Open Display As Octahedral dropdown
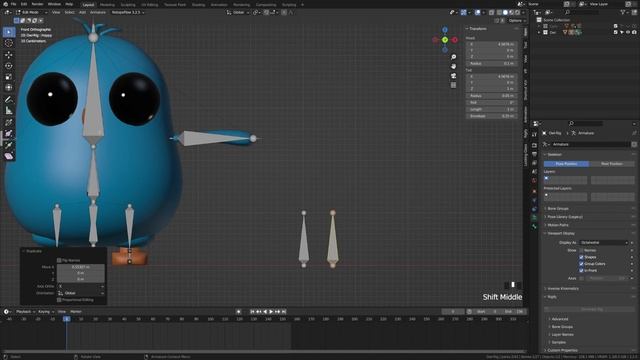Viewport: 640px width, 360px height. coord(604,242)
